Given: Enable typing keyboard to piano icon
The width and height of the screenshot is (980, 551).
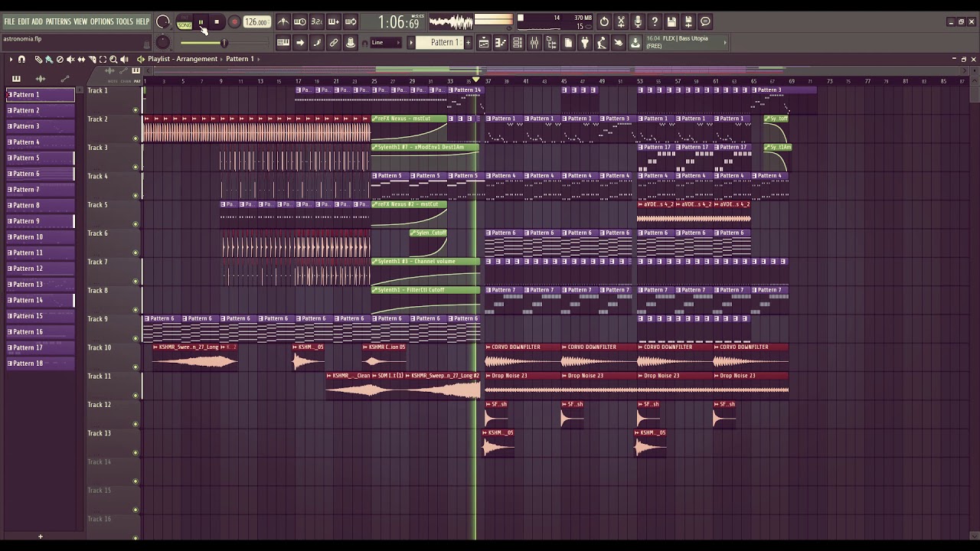Looking at the screenshot, I should pyautogui.click(x=283, y=43).
